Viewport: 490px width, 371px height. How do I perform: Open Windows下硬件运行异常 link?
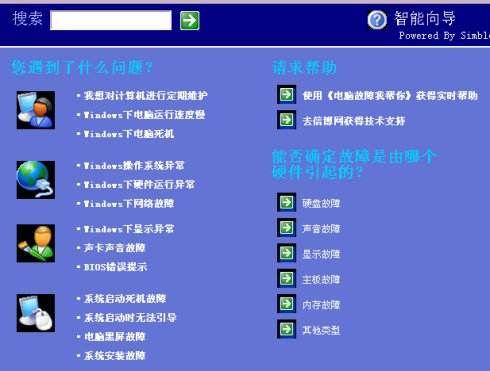(x=139, y=184)
